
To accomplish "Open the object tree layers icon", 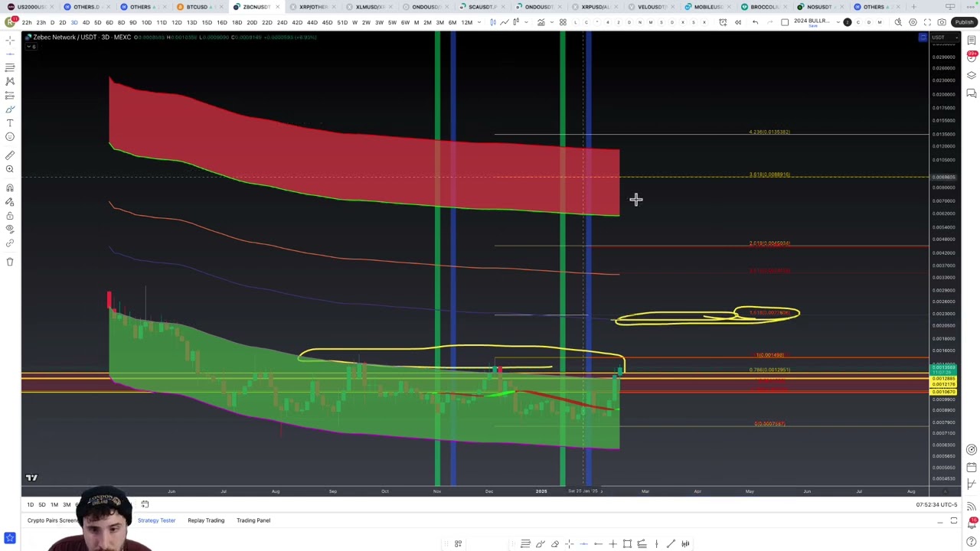I will (972, 75).
